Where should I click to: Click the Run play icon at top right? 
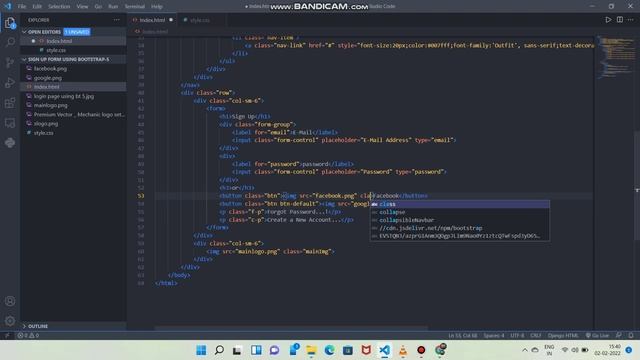point(608,20)
